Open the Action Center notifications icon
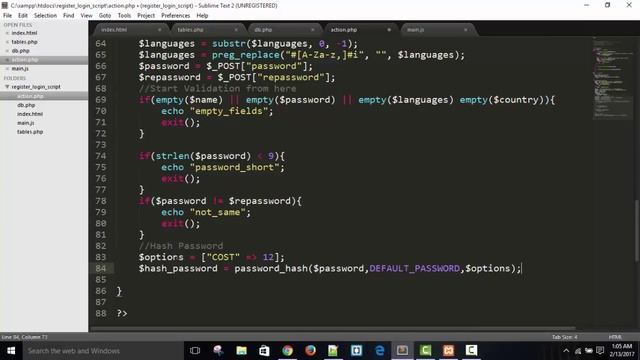The height and width of the screenshot is (360, 640). tap(600, 351)
